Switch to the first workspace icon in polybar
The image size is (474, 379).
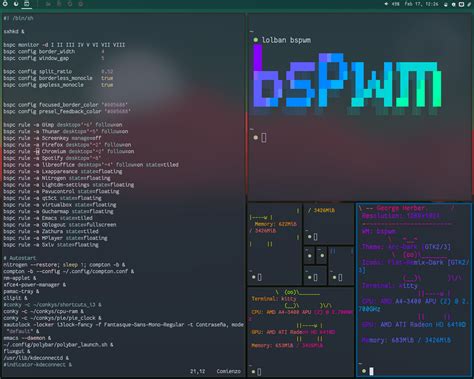pyautogui.click(x=5, y=4)
